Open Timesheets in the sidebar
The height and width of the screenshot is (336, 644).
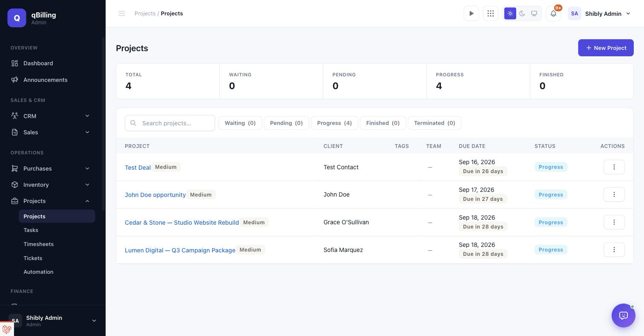click(38, 244)
